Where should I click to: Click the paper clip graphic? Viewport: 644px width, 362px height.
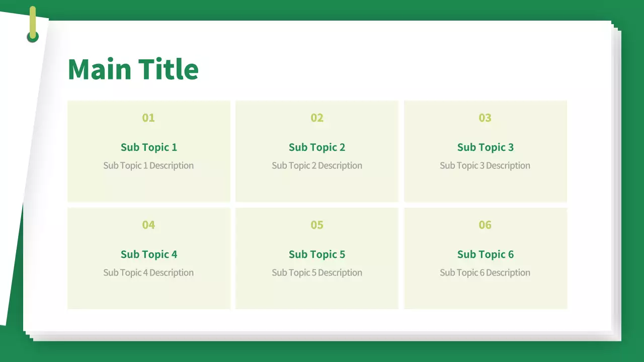pos(33,23)
